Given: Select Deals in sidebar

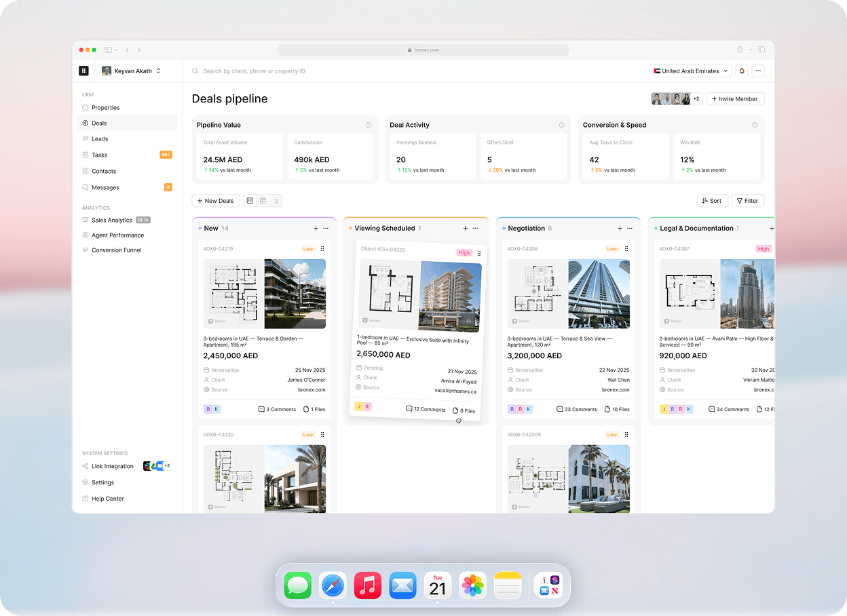Looking at the screenshot, I should (127, 123).
